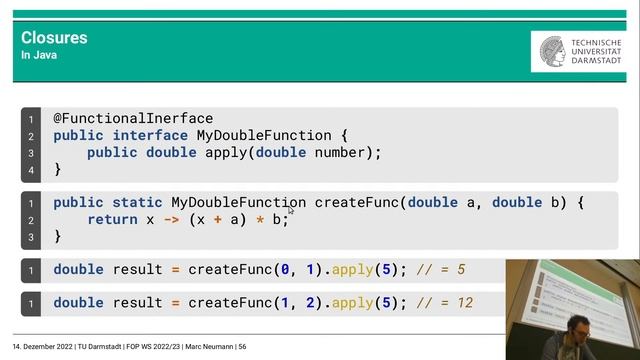
Task: Click the comment "// = 5"
Action: click(441, 269)
